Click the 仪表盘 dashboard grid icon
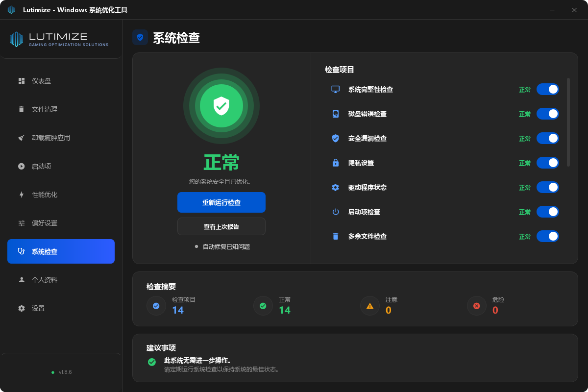Viewport: 588px width, 392px height. pos(22,81)
